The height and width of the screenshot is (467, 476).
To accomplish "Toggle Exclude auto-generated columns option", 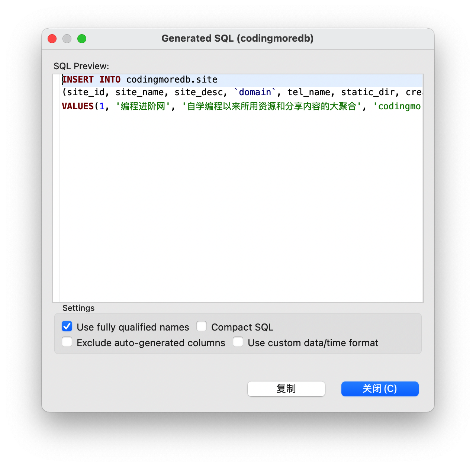I will point(67,342).
